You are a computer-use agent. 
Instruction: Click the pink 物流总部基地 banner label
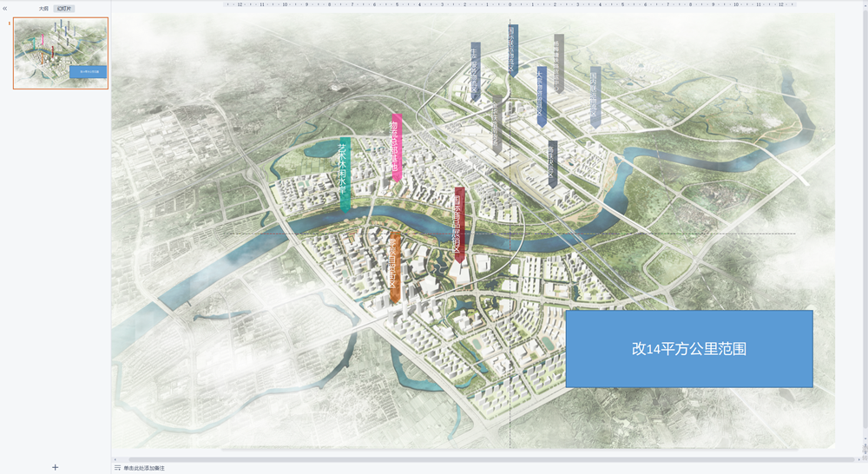pos(397,148)
